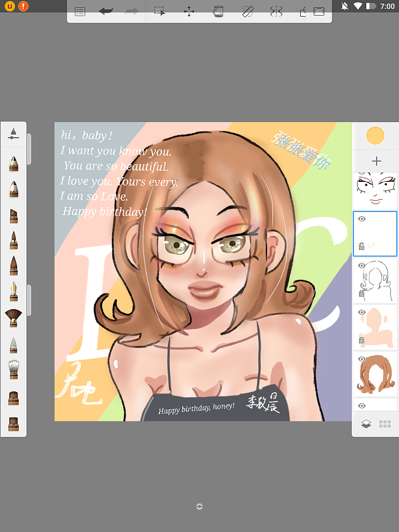
Task: Tap the Wi-Fi status icon
Action: pyautogui.click(x=357, y=6)
